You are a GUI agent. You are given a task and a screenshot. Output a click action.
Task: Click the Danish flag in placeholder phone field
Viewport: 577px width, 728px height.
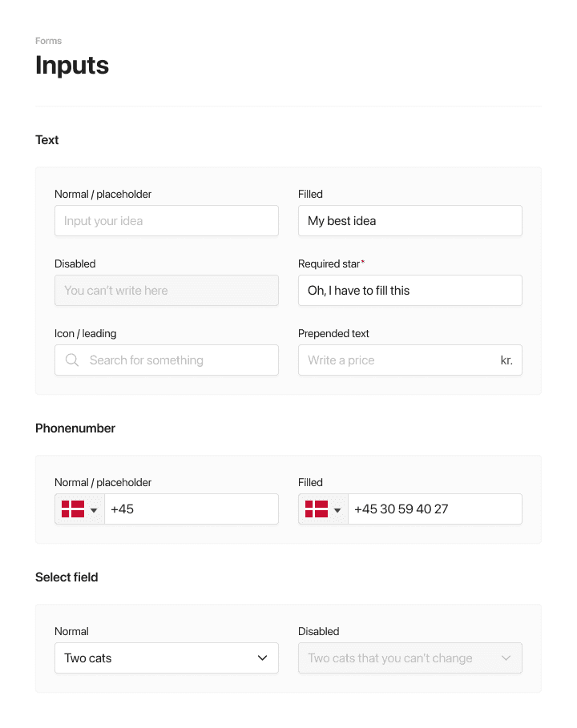pos(73,509)
